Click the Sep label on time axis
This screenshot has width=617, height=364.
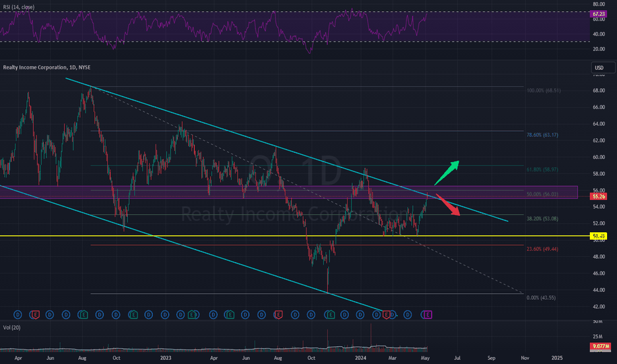pos(491,358)
